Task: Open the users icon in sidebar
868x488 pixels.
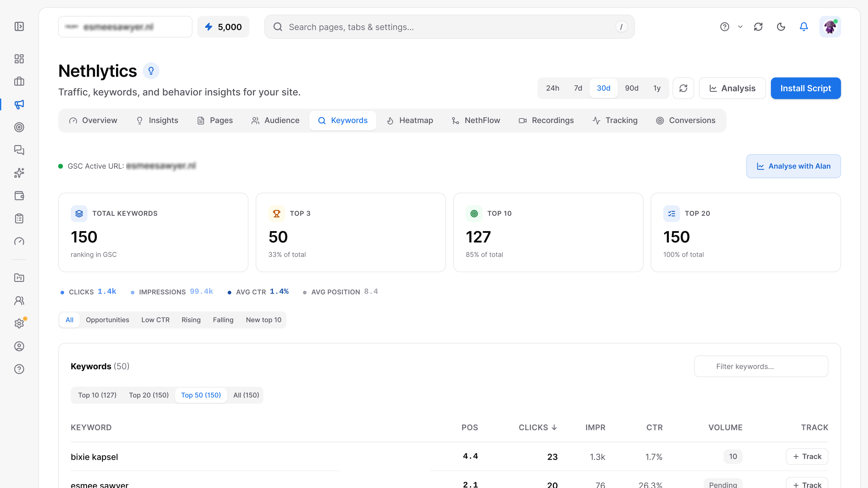Action: 19,300
